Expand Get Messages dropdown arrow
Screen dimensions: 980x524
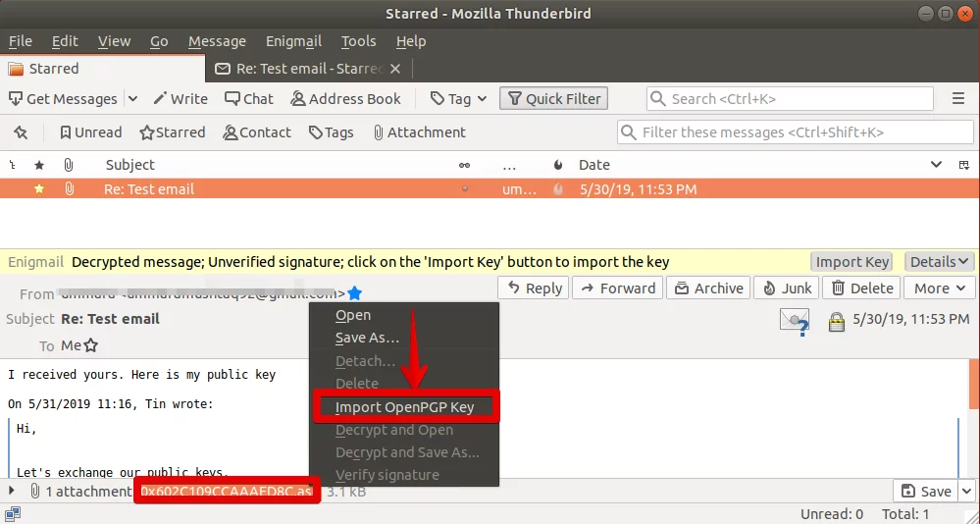(132, 99)
